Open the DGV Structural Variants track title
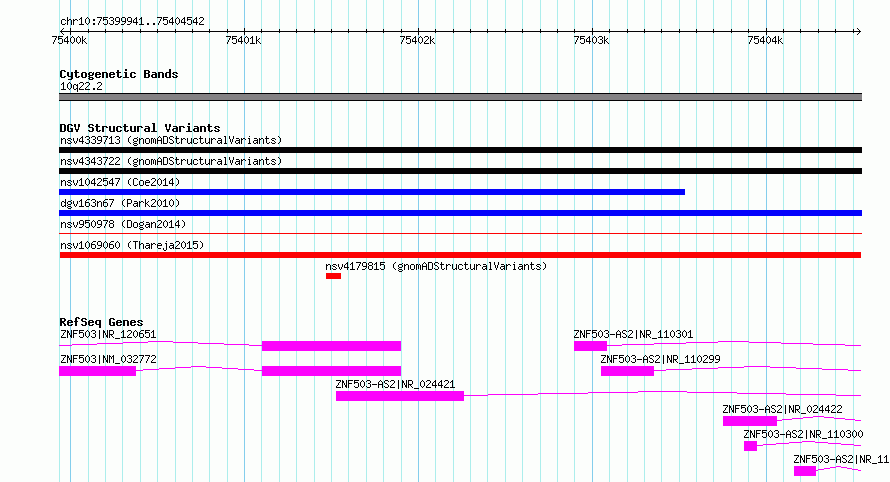The height and width of the screenshot is (482, 890). coord(140,128)
